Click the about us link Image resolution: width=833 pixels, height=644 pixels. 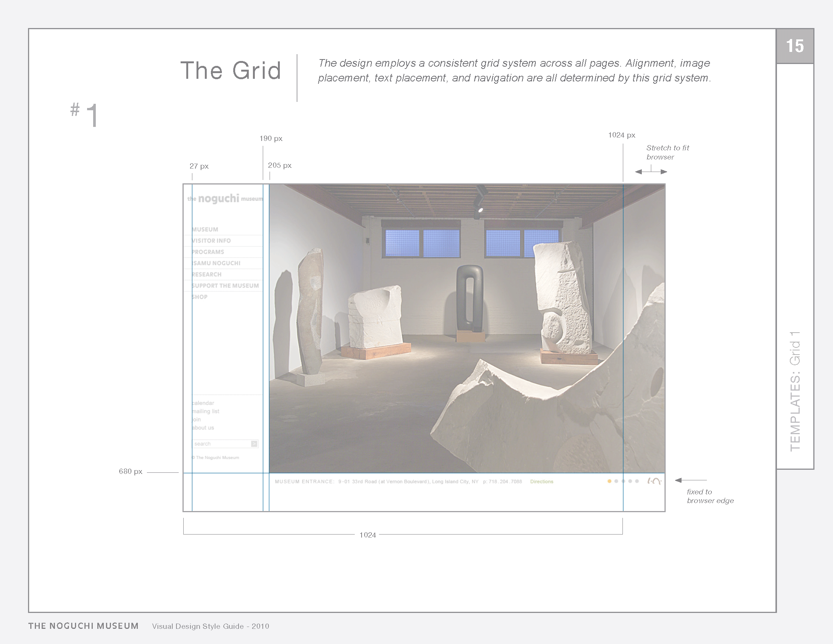203,428
